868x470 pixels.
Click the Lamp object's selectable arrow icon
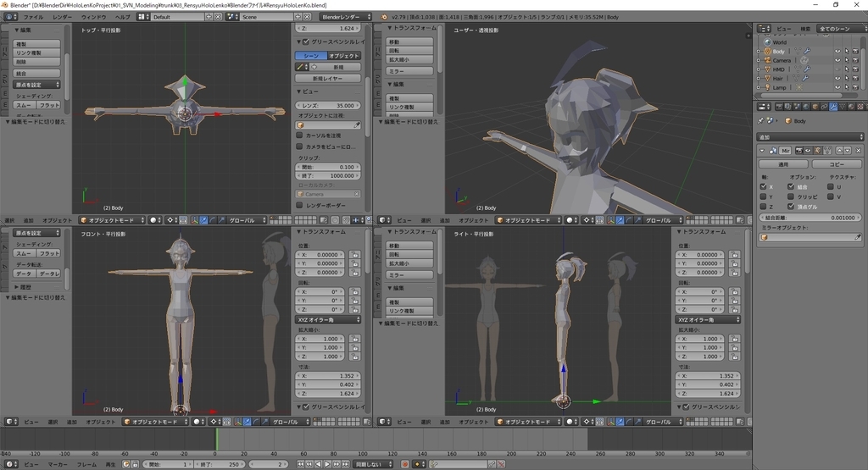pyautogui.click(x=847, y=87)
